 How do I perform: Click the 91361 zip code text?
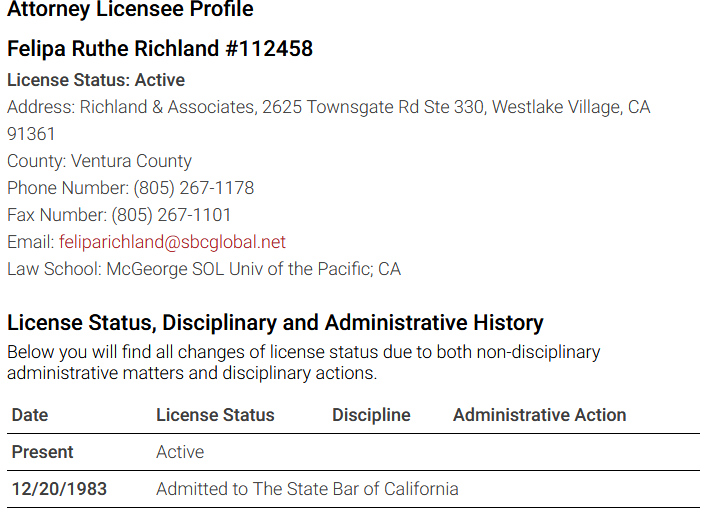(31, 134)
